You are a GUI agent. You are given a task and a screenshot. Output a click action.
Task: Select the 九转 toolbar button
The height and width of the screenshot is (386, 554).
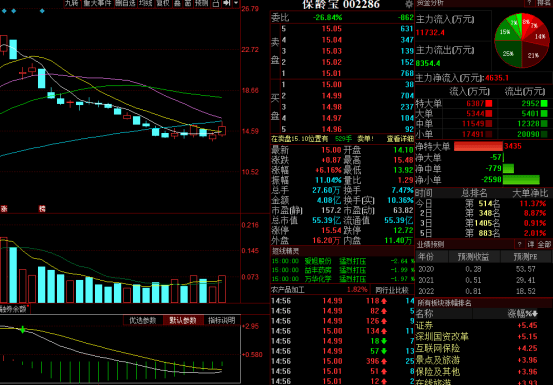(x=72, y=3)
